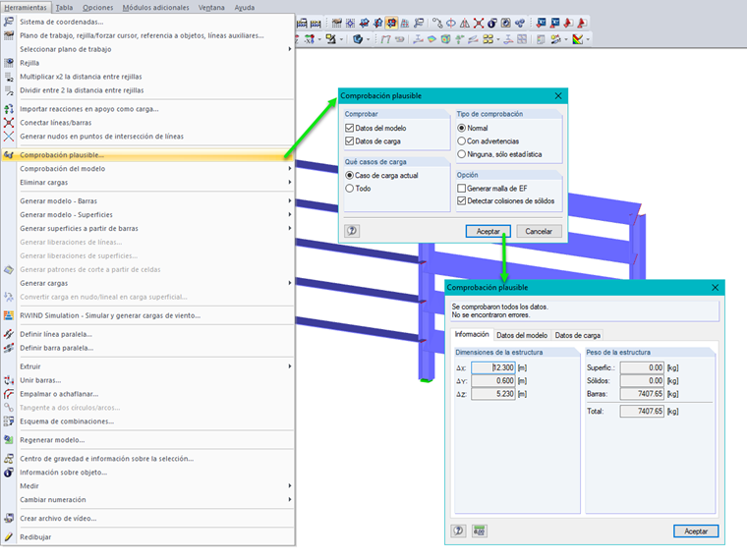
Task: Click the mirror triangle toolbar icon
Action: [465, 23]
